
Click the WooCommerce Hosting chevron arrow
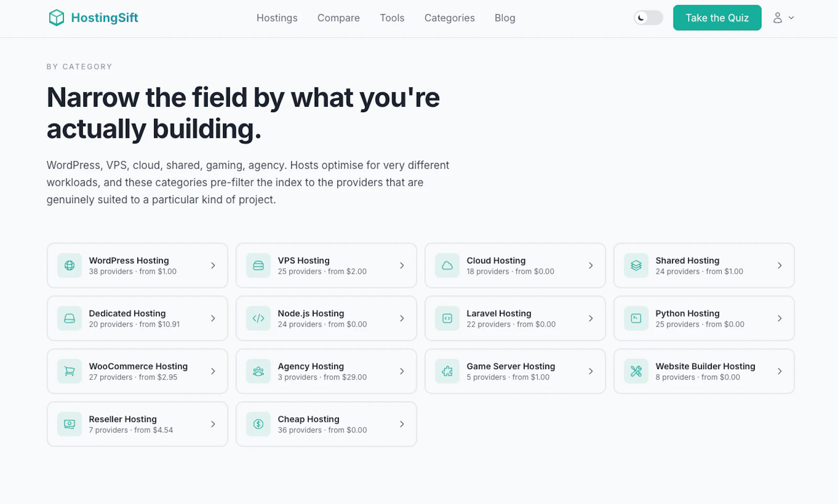pos(213,371)
